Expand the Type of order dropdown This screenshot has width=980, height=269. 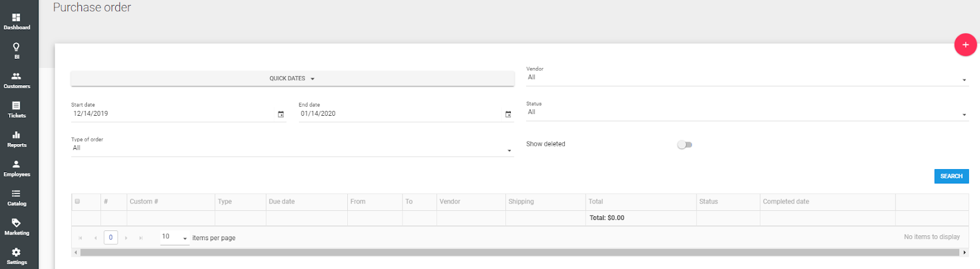(292, 148)
